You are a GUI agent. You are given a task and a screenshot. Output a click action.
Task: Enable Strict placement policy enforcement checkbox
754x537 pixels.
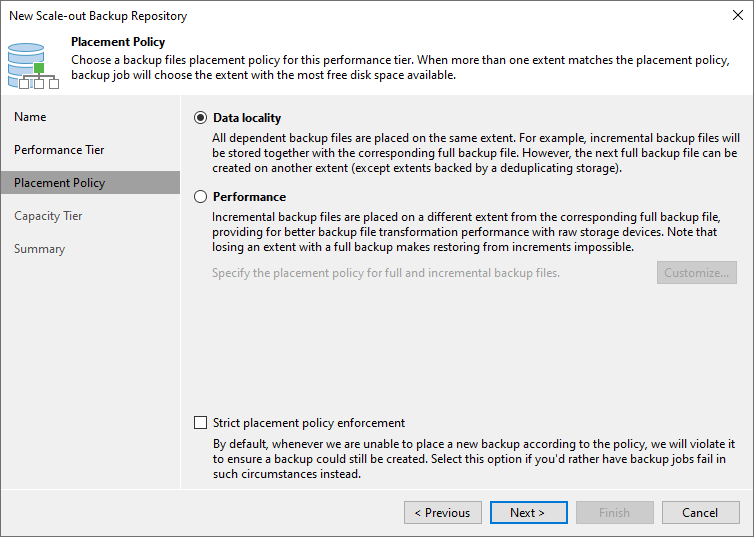[x=200, y=423]
